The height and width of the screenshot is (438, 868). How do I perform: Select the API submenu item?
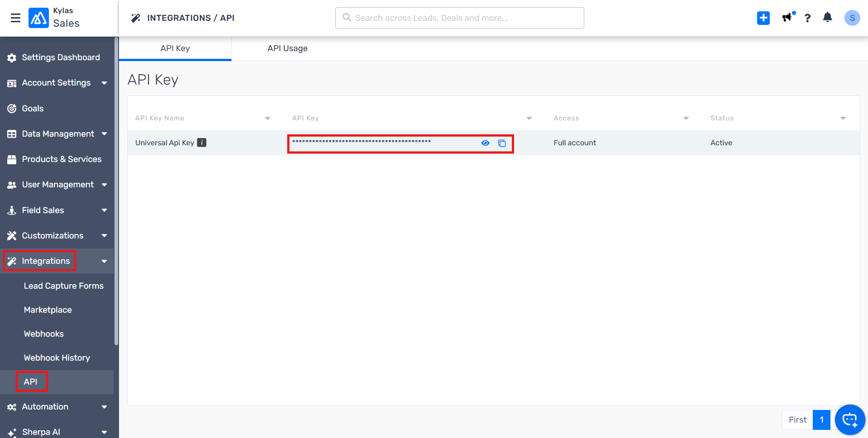[57, 382]
